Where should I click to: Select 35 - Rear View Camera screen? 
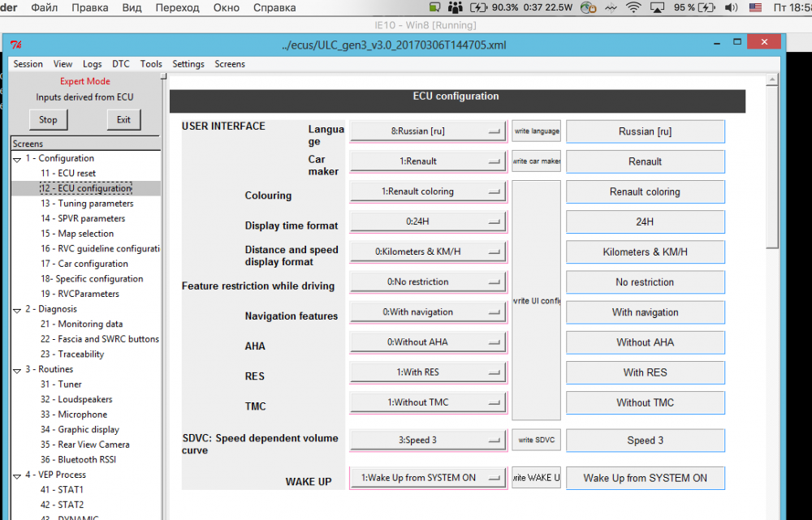[85, 445]
